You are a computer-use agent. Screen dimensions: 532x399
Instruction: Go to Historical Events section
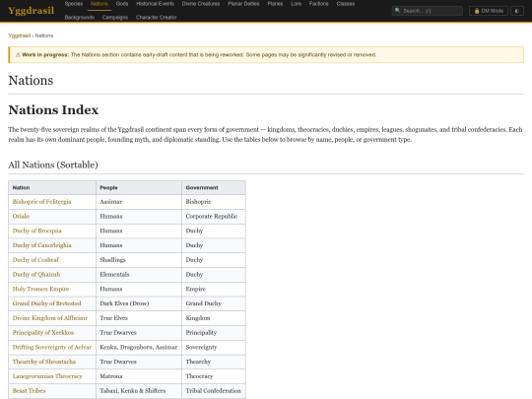155,4
